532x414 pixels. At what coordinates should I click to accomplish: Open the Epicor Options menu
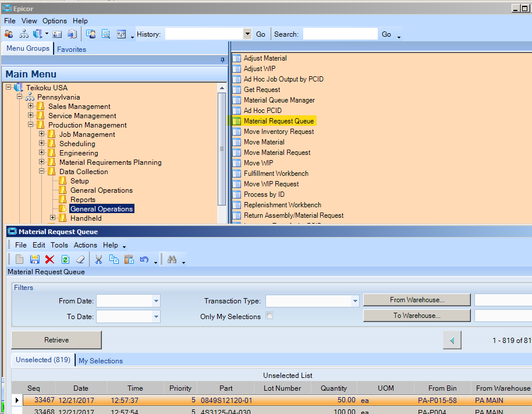pos(55,21)
